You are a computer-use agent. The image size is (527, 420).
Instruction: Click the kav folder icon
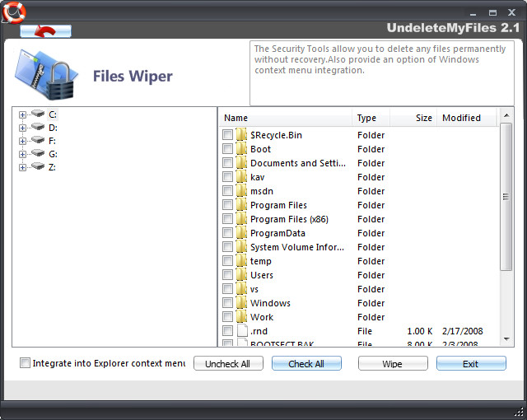point(241,177)
